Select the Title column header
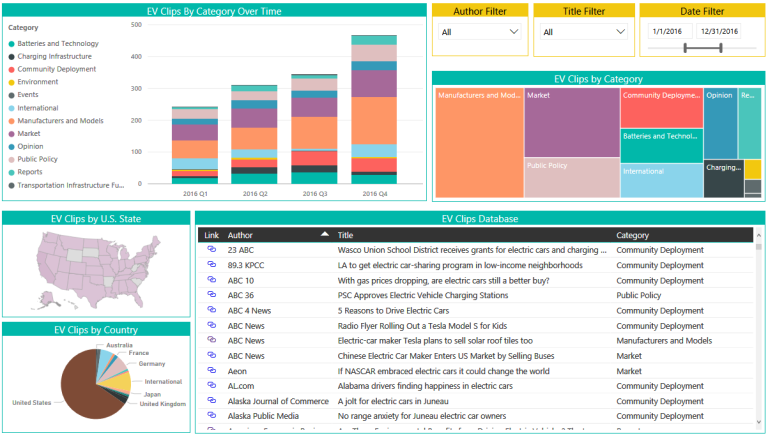The image size is (768, 438). tap(345, 235)
